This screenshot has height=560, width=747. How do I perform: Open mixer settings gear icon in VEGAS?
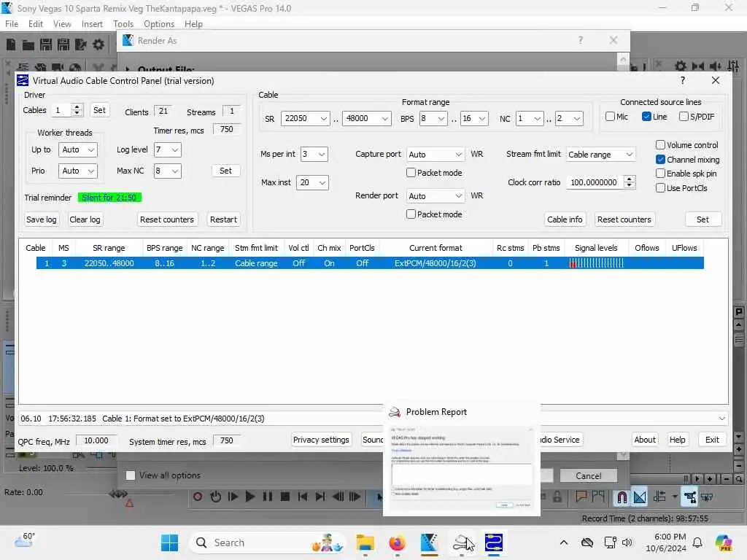(681, 66)
